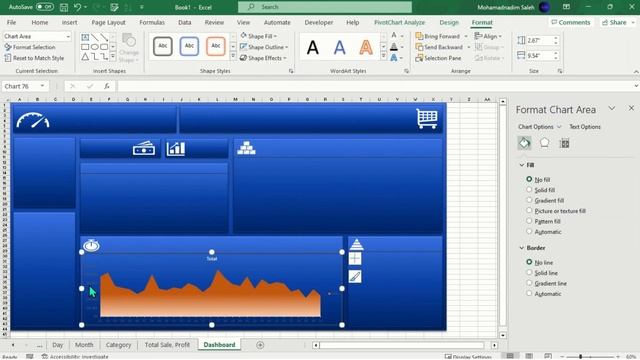Click the stopwatch icon above area chart
This screenshot has height=360, width=640.
point(91,245)
